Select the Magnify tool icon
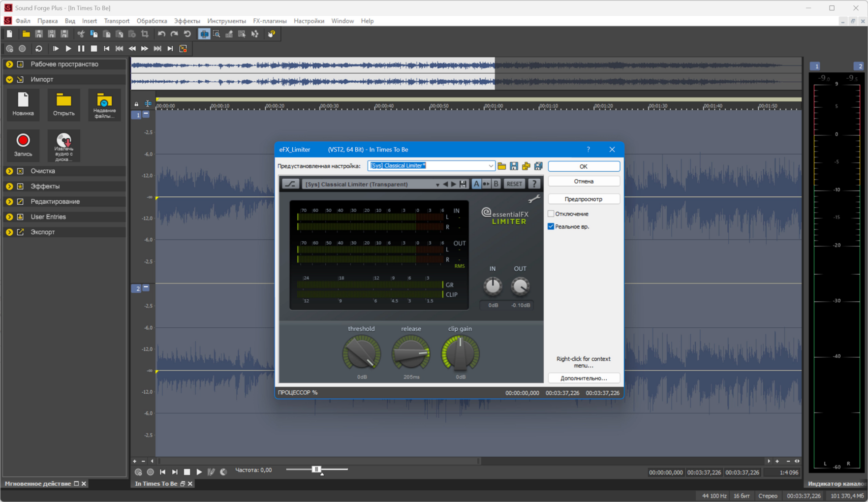 coord(217,34)
